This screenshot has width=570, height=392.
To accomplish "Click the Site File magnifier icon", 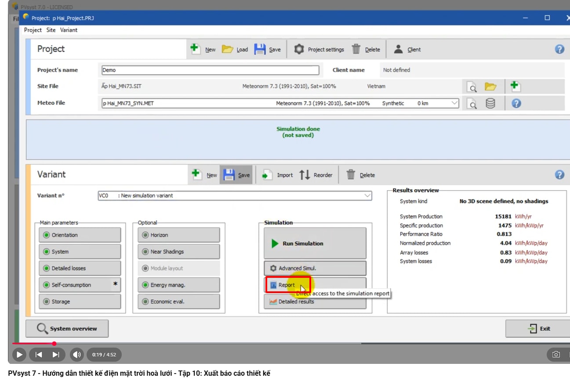I will coord(472,87).
